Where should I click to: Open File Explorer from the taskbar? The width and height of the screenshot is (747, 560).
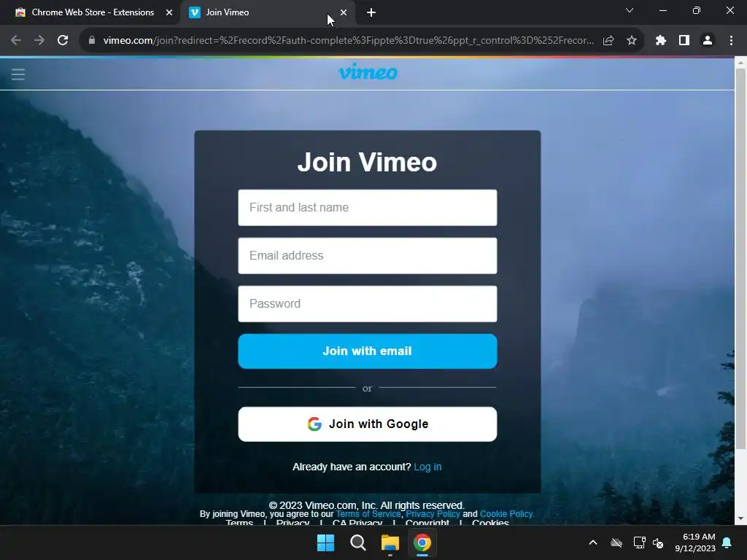click(390, 542)
